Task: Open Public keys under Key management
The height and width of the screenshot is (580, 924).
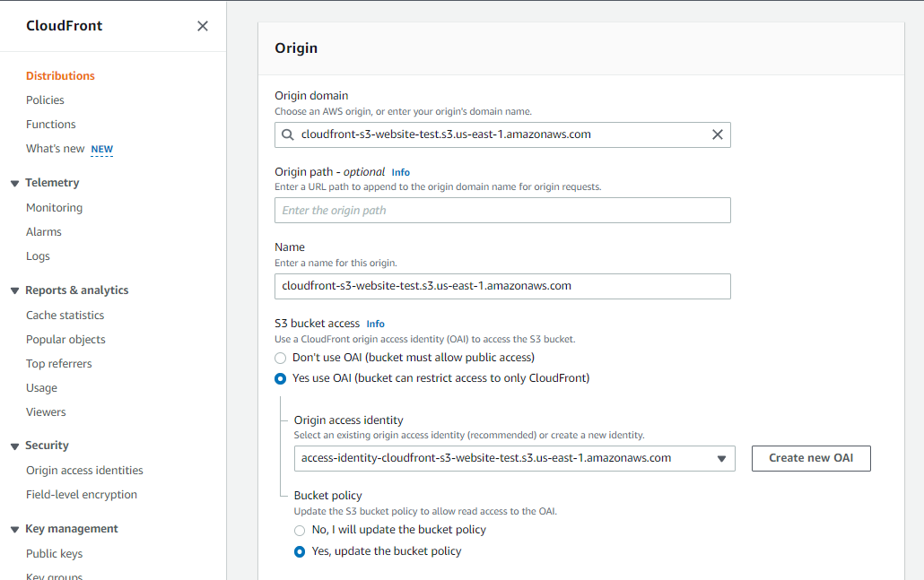Action: [x=54, y=553]
